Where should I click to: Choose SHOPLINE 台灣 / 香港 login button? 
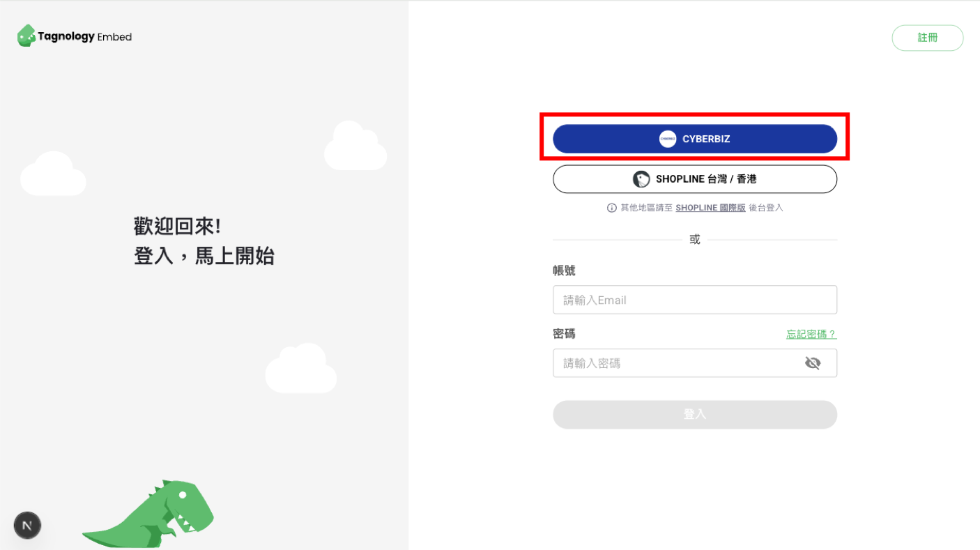(695, 179)
